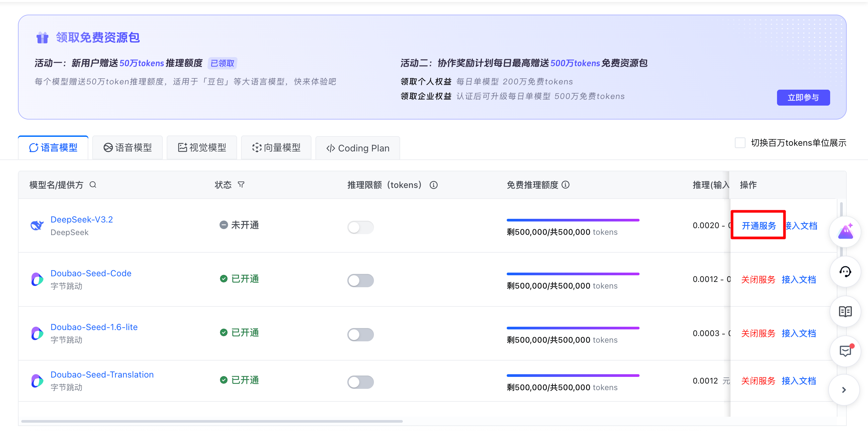This screenshot has width=868, height=431.
Task: Click the 领取个人权益 text
Action: (x=426, y=82)
